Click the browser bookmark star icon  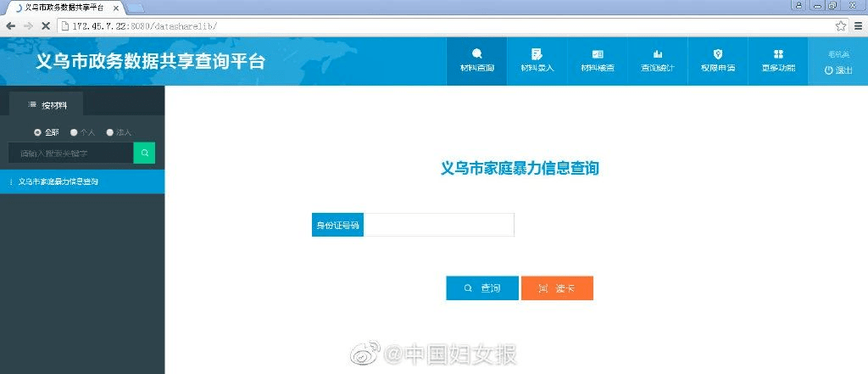tap(841, 26)
